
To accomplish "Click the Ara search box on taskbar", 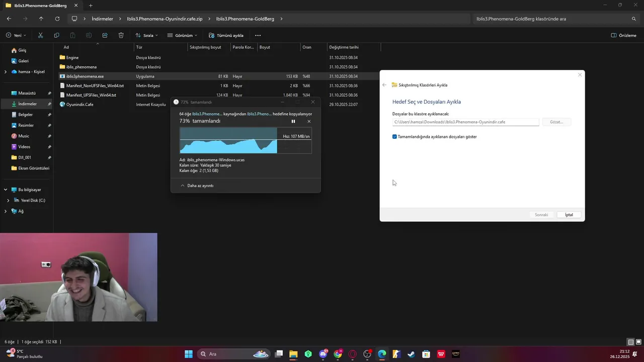I will click(x=233, y=354).
